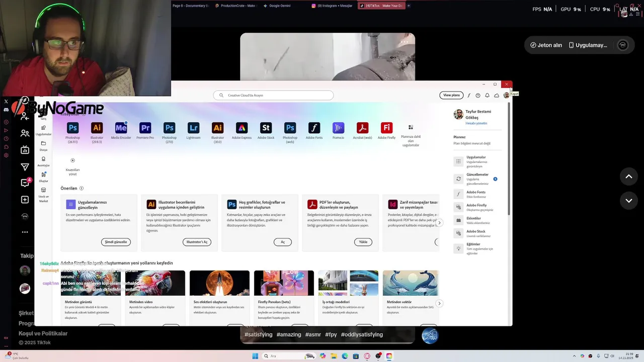Show next Firefly cards with arrow
The height and width of the screenshot is (362, 644).
[x=439, y=303]
